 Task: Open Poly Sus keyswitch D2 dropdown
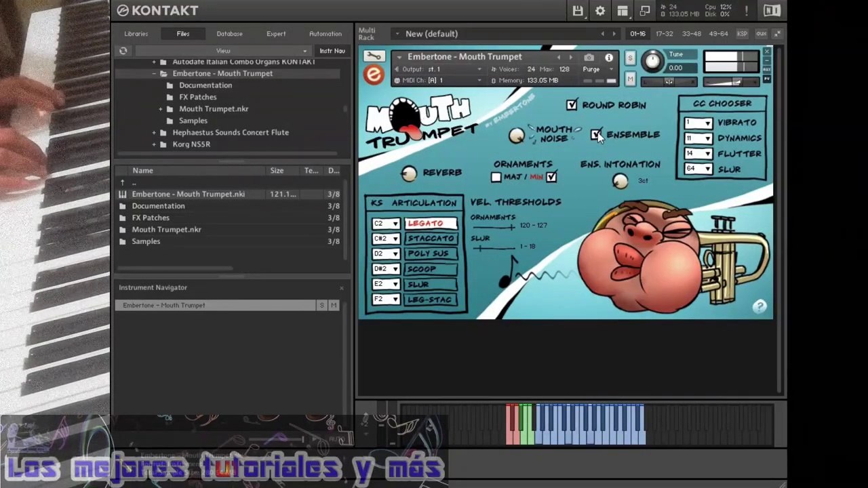click(385, 253)
